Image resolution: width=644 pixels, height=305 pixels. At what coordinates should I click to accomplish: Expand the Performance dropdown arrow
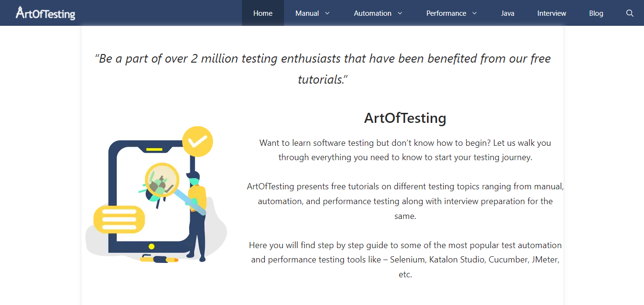[474, 13]
